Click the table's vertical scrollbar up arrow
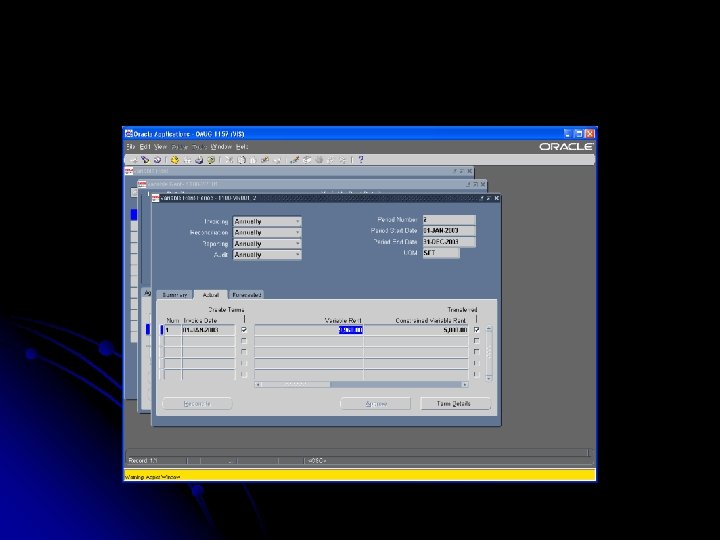This screenshot has height=540, width=720. [489, 329]
